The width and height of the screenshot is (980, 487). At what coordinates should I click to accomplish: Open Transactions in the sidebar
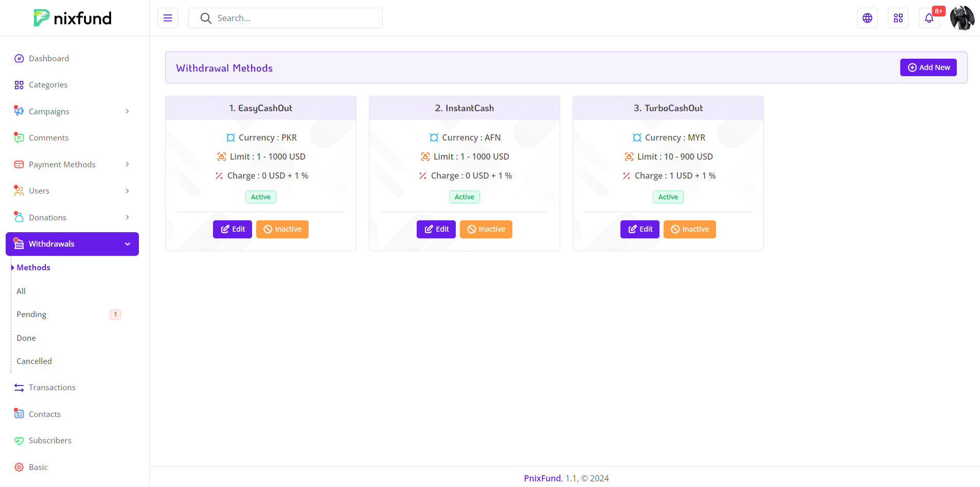(52, 388)
